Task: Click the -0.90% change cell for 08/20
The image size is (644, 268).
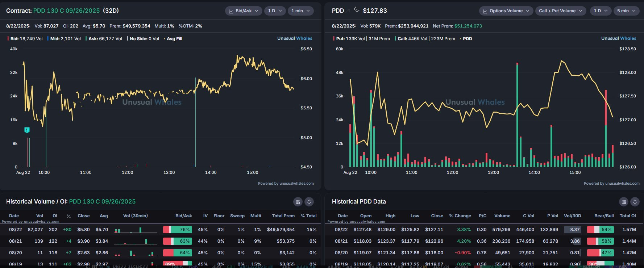Action: click(x=463, y=253)
